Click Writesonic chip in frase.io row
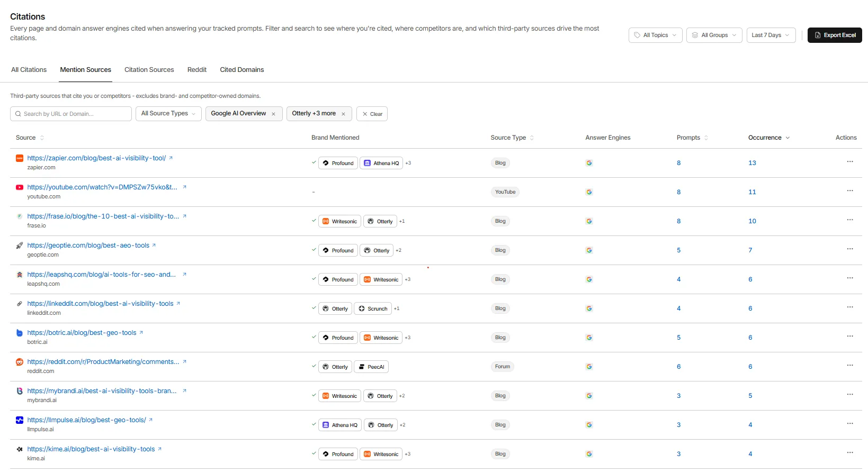This screenshot has height=473, width=868. [x=340, y=221]
